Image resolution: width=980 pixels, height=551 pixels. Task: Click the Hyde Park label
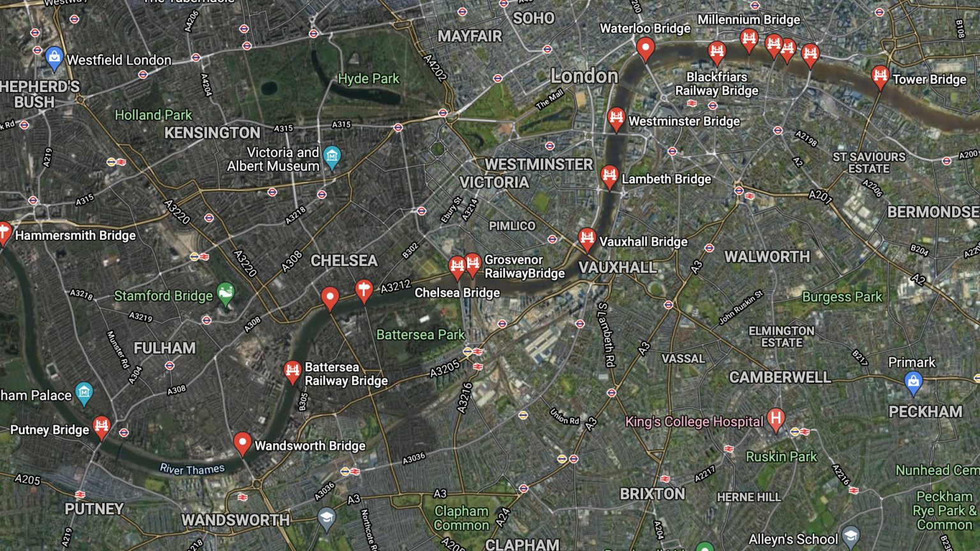(x=368, y=78)
